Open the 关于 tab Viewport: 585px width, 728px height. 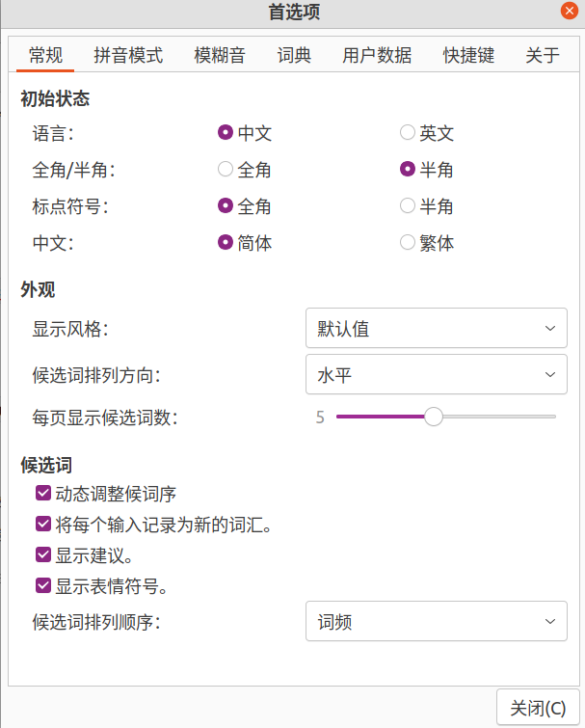point(543,55)
